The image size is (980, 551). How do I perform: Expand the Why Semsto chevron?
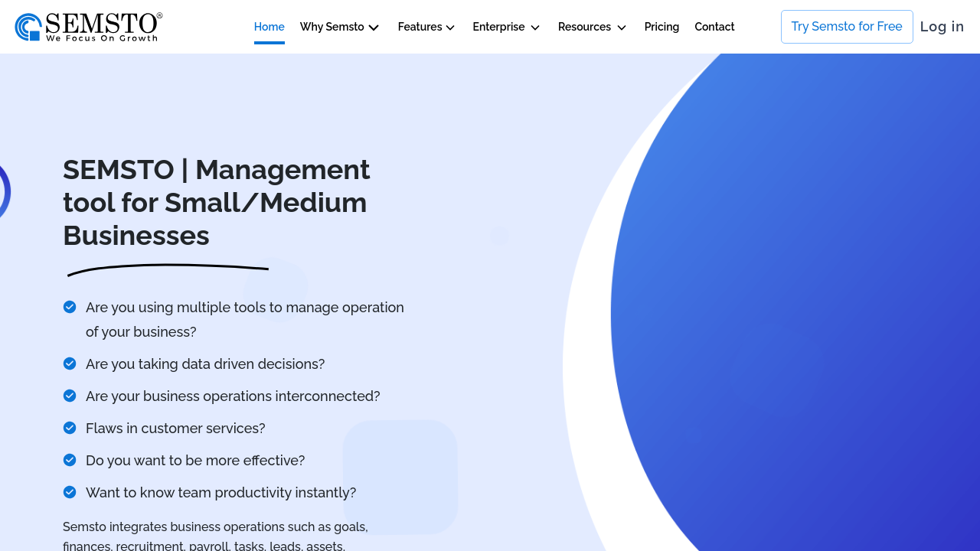click(374, 28)
